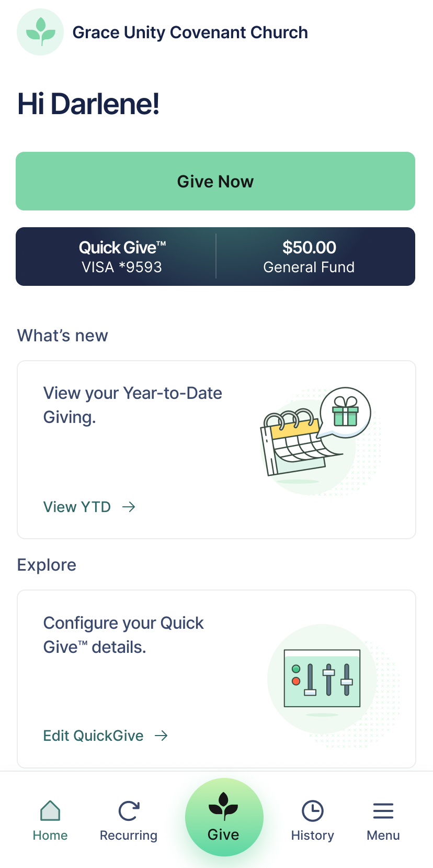Click the Grace Unity Covenant Church title

[x=190, y=32]
